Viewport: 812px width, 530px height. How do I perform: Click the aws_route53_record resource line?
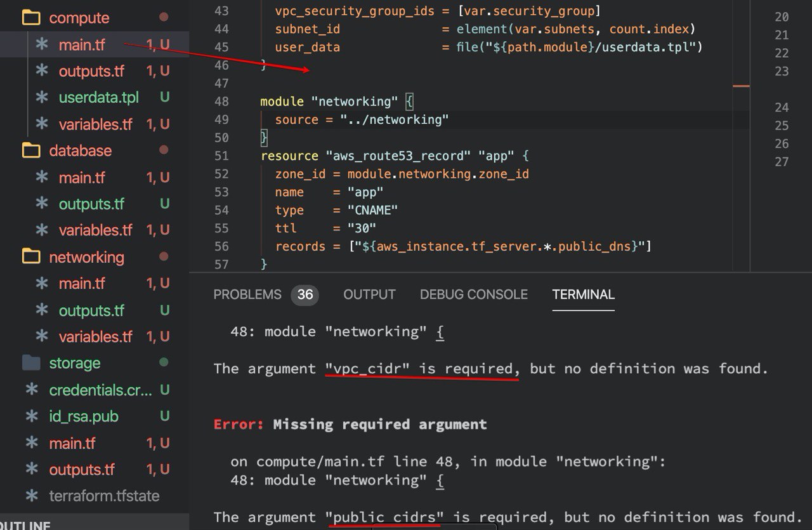pos(395,156)
